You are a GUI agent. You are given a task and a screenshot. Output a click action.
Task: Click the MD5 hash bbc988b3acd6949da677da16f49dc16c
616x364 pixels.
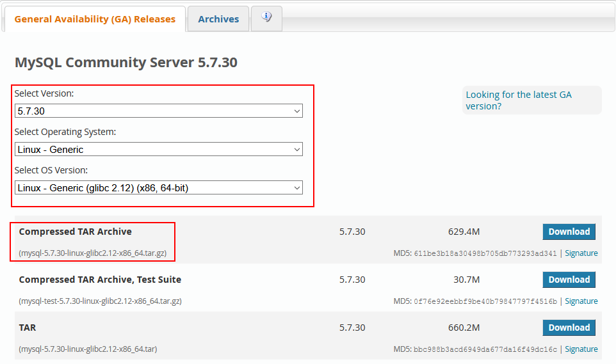[x=485, y=349]
